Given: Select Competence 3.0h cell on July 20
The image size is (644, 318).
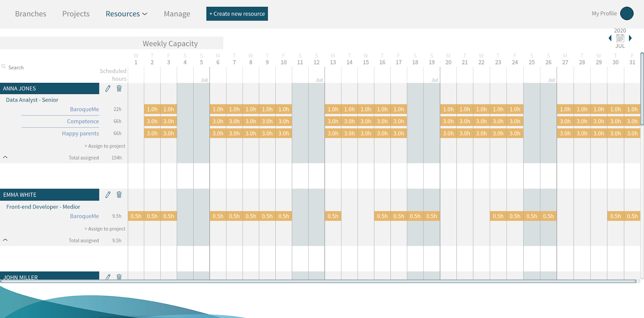Looking at the screenshot, I should 448,121.
